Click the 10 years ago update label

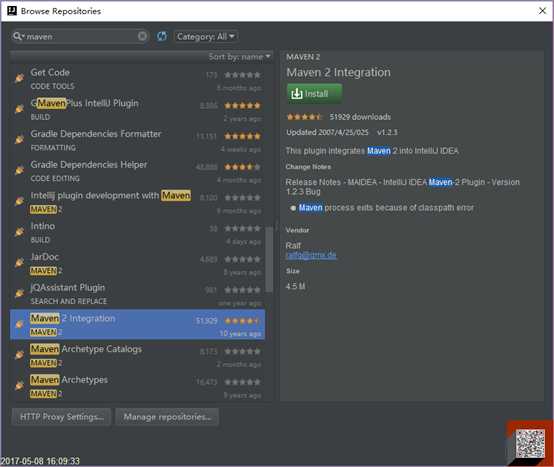(240, 333)
